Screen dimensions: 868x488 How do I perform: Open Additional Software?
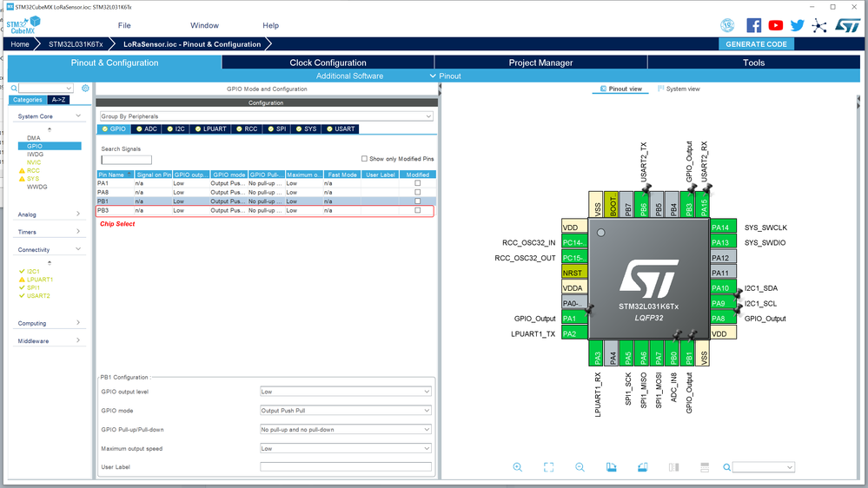pyautogui.click(x=349, y=76)
